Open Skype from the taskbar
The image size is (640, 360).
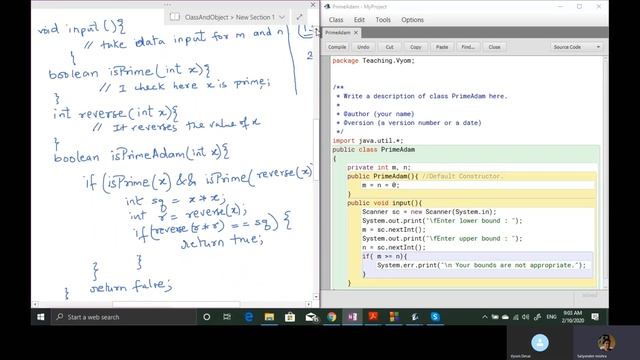coord(435,317)
